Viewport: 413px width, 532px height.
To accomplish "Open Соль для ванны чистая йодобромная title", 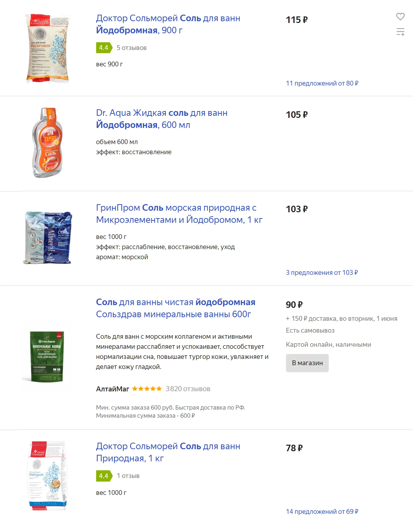I will pyautogui.click(x=175, y=308).
